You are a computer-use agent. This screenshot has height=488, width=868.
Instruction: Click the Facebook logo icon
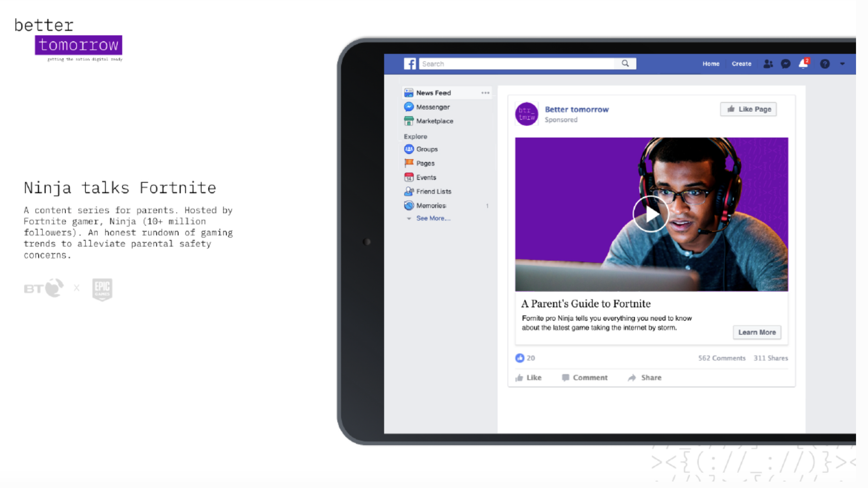click(x=410, y=64)
